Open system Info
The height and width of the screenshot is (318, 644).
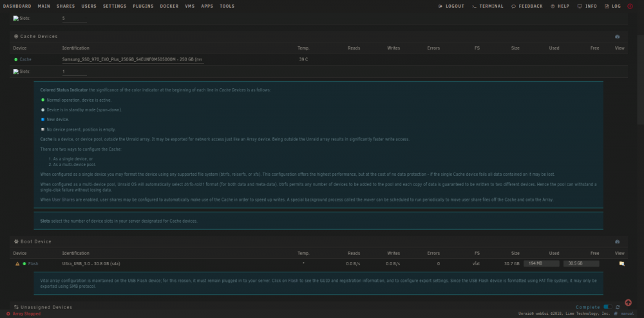587,6
